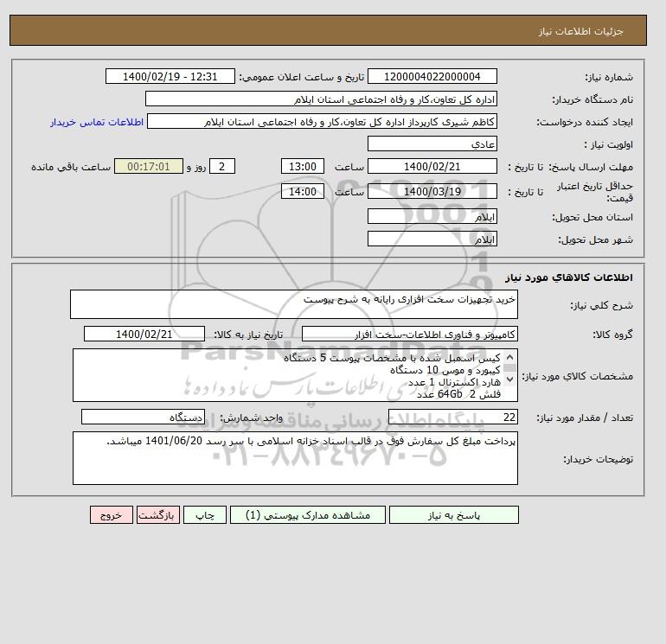The width and height of the screenshot is (666, 644).
Task: Select the need number field 1200004022000004
Action: [x=432, y=76]
